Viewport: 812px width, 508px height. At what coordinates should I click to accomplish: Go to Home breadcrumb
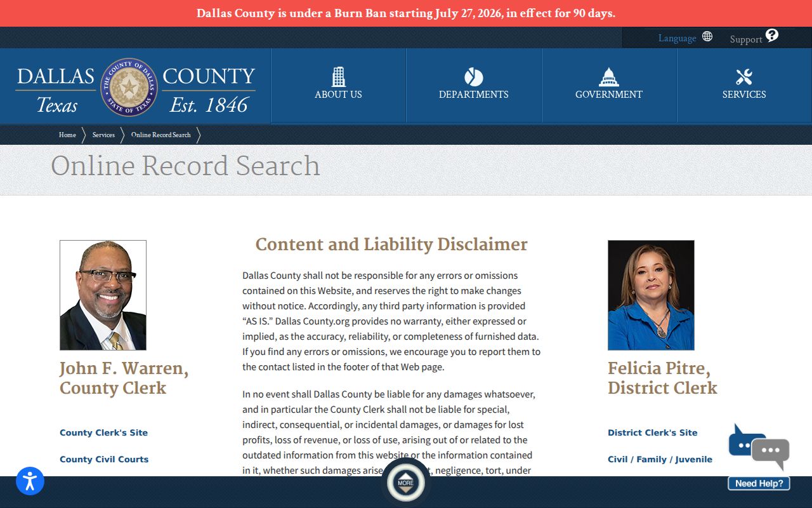[x=67, y=135]
